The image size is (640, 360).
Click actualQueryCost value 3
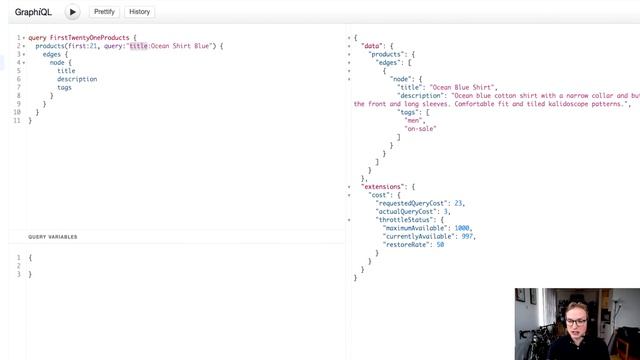pyautogui.click(x=445, y=211)
